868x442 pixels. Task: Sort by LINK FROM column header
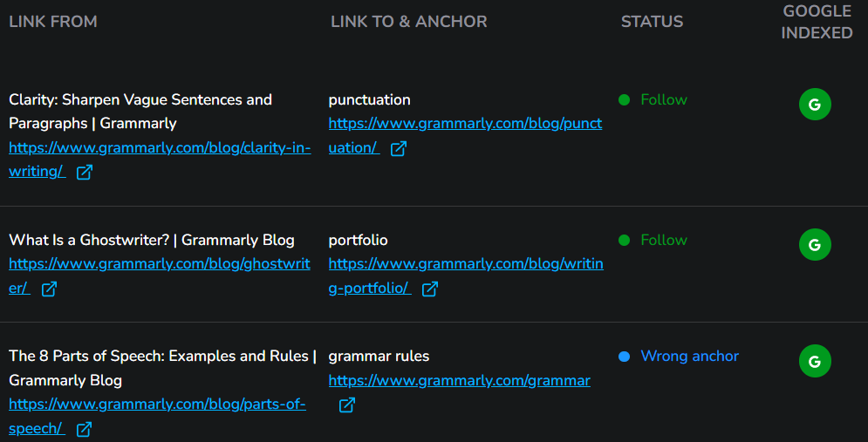click(x=53, y=22)
